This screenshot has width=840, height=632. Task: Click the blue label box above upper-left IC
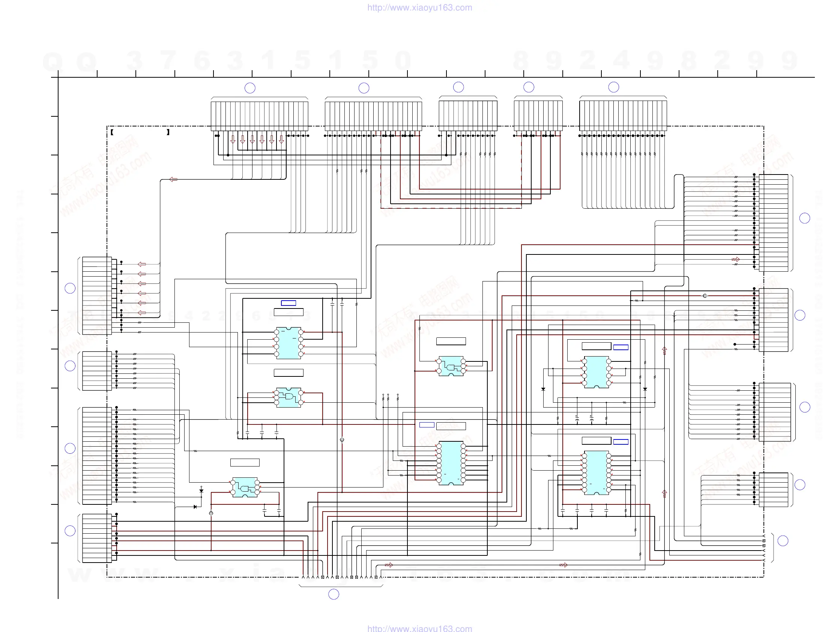point(289,303)
